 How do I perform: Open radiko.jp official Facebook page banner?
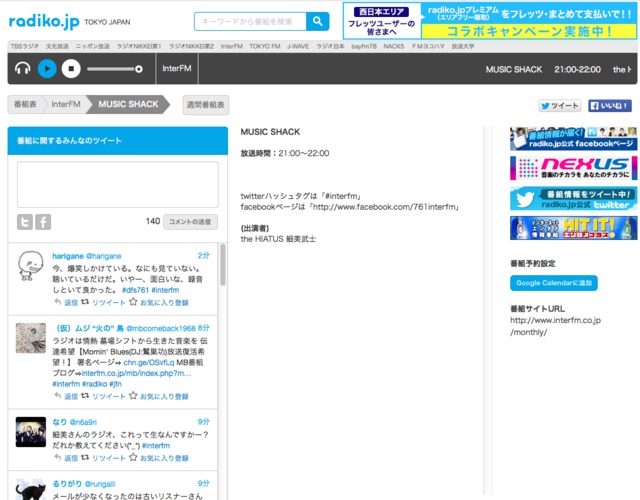coord(573,137)
